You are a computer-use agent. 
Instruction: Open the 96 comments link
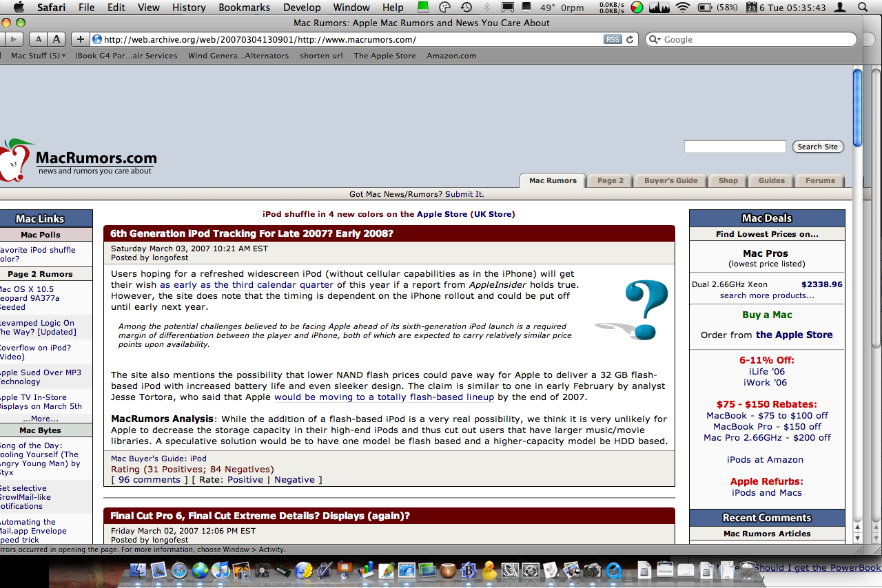149,480
